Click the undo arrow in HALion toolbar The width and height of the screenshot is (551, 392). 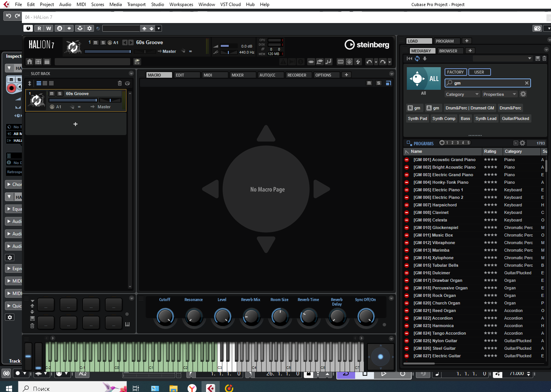tap(369, 61)
